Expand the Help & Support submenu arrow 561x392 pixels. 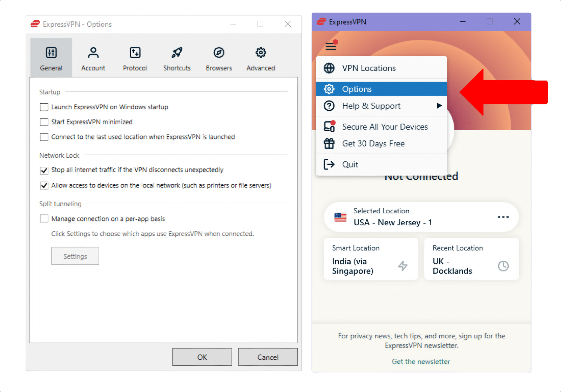coord(439,105)
